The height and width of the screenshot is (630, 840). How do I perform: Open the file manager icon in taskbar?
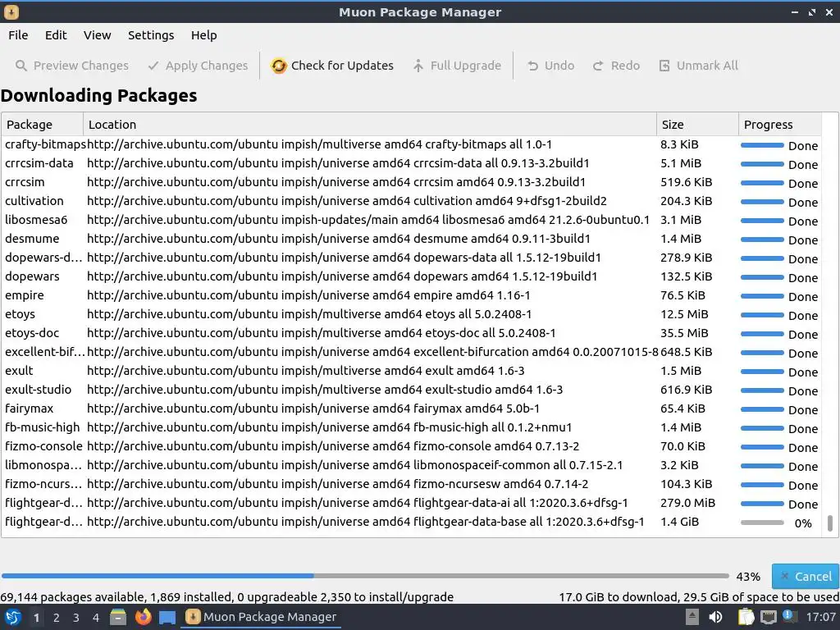point(118,618)
